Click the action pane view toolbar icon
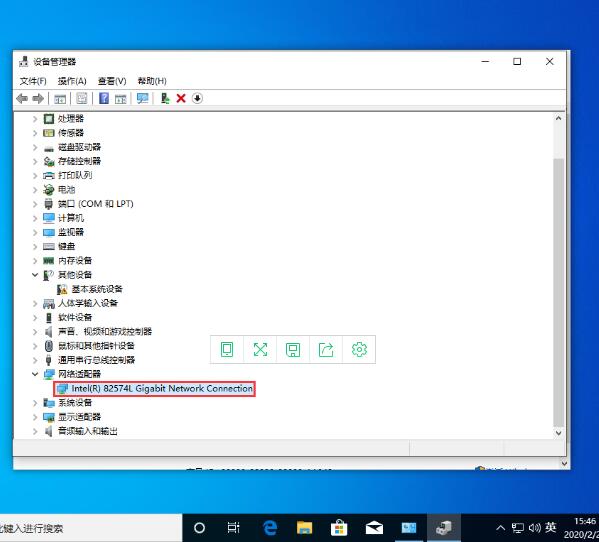The image size is (599, 542). [120, 99]
